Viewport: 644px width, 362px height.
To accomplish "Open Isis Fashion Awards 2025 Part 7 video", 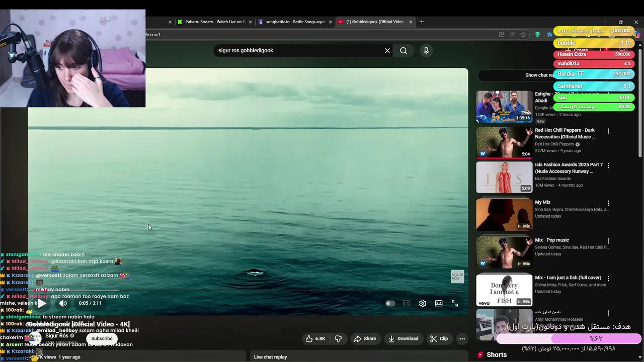I will point(504,177).
